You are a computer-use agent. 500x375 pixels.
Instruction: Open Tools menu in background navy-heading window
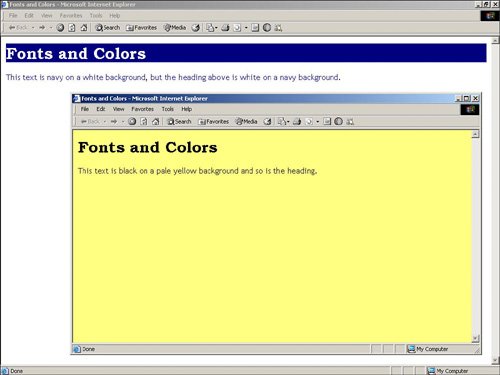point(96,15)
